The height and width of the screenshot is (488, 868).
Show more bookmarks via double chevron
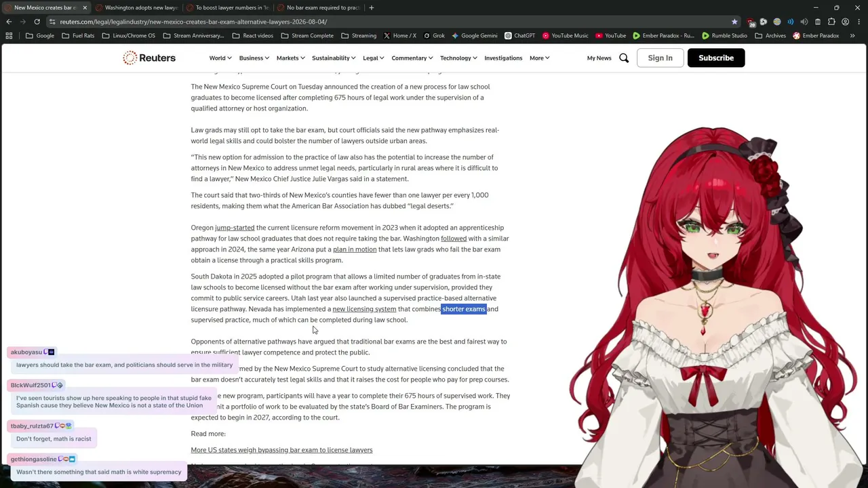pos(852,36)
